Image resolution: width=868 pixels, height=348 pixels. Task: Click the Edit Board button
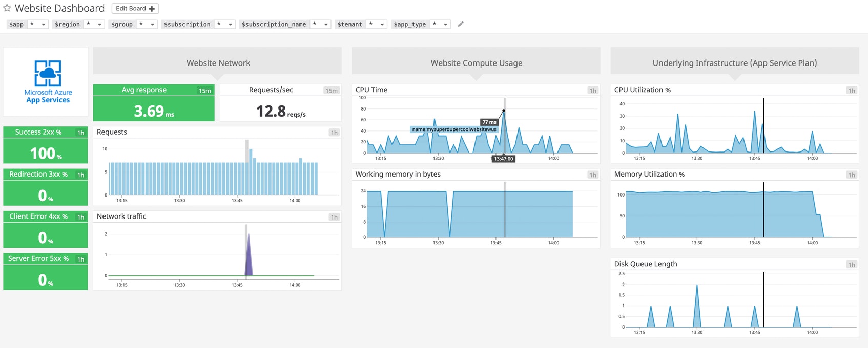coord(135,9)
